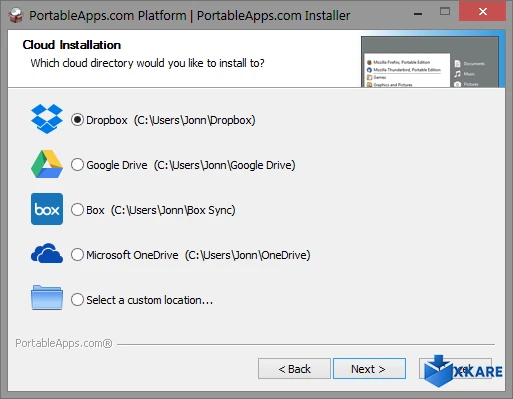Image resolution: width=513 pixels, height=399 pixels.
Task: Pick the Microsoft OneDrive radio option
Action: point(77,255)
